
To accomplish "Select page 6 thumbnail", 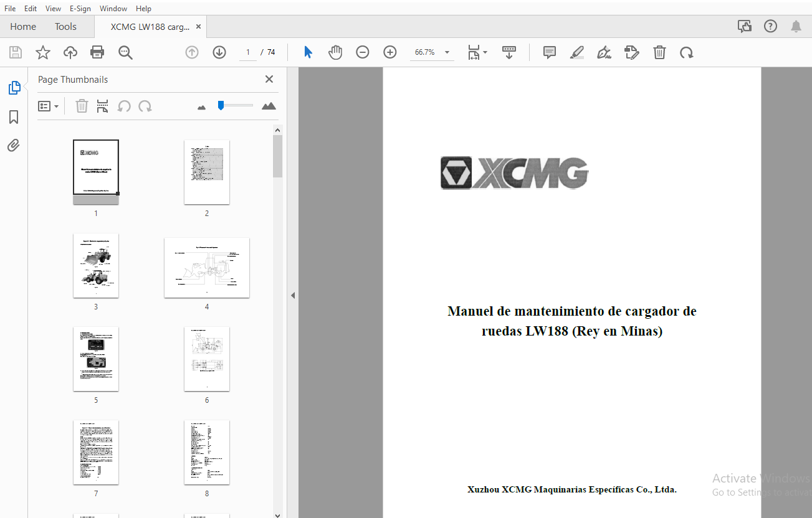I will (207, 359).
